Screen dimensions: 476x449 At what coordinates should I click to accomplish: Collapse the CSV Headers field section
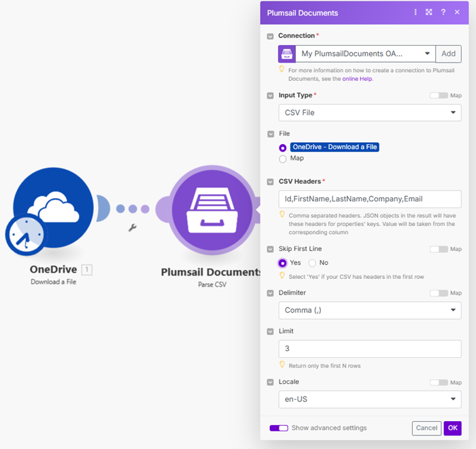point(270,182)
